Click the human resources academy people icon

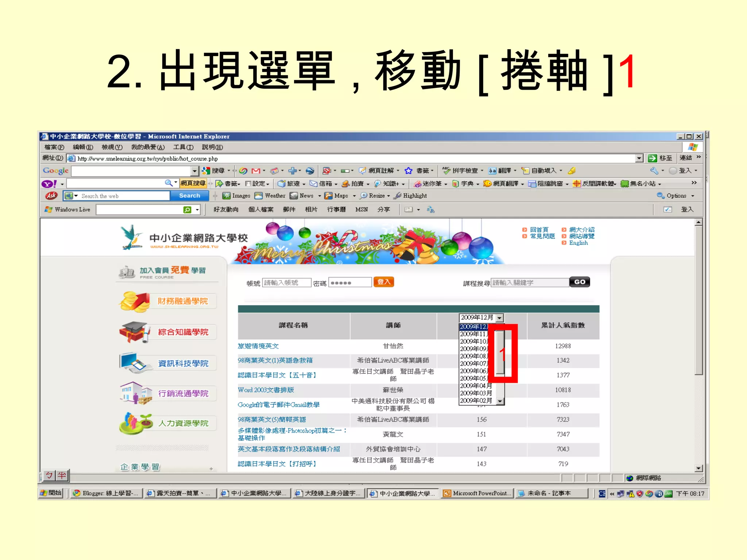pos(136,423)
